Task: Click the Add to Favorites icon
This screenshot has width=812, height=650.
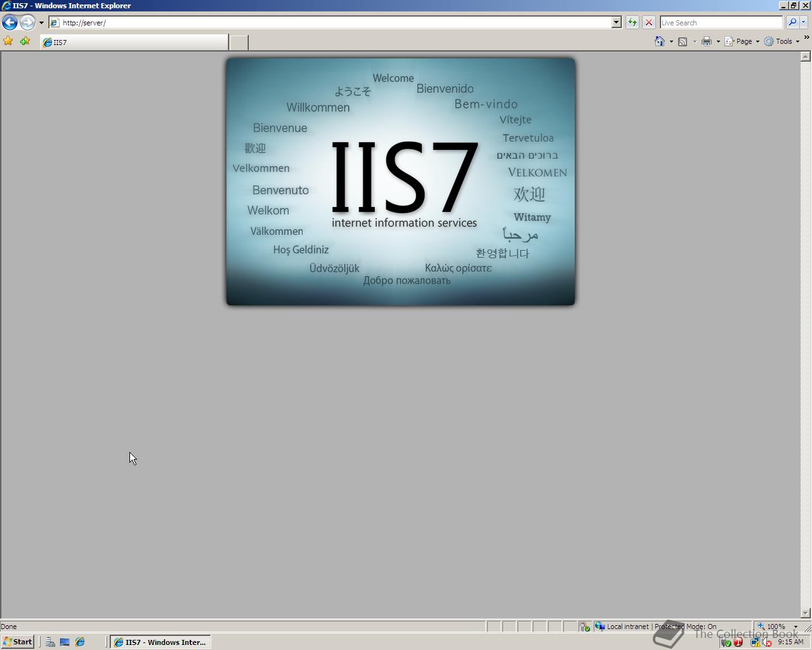Action: (x=25, y=41)
